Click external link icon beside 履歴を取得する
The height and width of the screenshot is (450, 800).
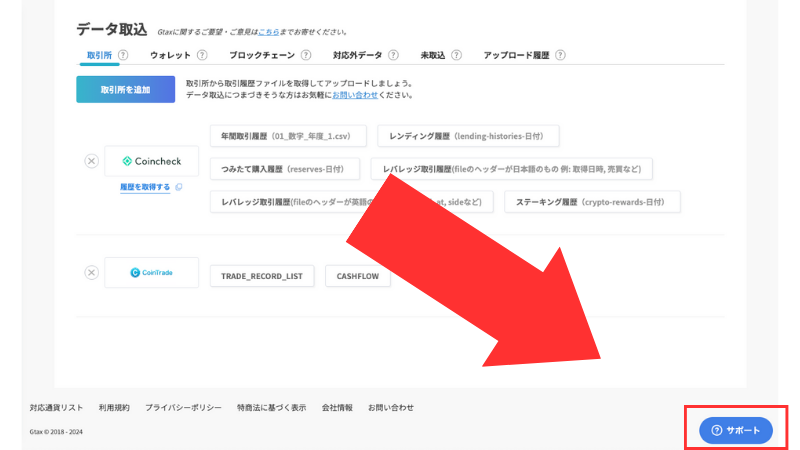[x=179, y=187]
